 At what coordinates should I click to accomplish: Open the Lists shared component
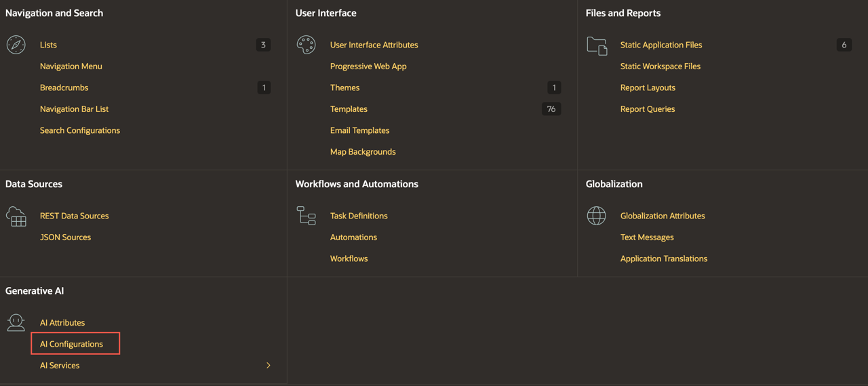click(48, 45)
